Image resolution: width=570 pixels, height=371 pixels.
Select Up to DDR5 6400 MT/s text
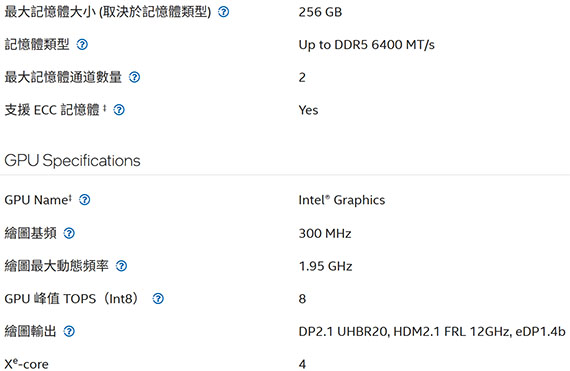366,45
